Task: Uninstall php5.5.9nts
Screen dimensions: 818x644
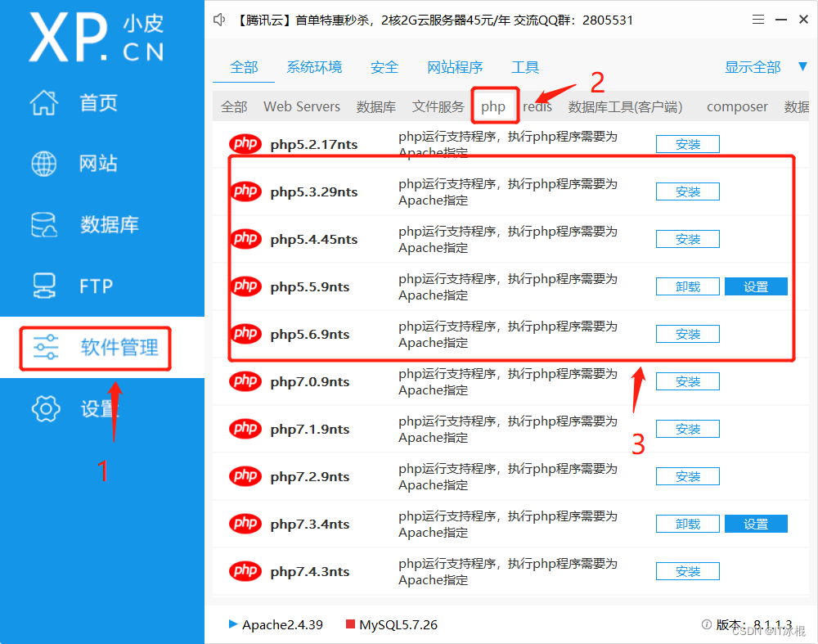Action: (x=688, y=286)
